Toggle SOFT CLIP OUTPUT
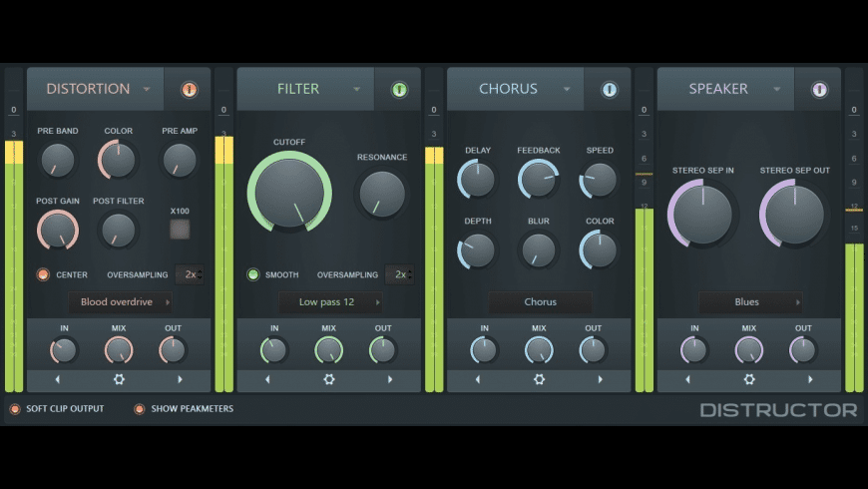Screen dimensions: 868x489 point(15,409)
